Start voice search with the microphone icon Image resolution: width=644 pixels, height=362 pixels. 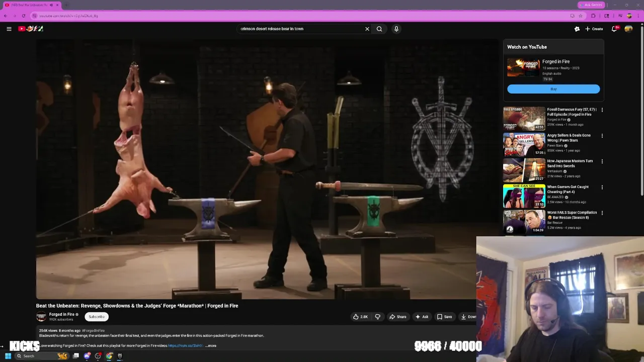coord(396,29)
